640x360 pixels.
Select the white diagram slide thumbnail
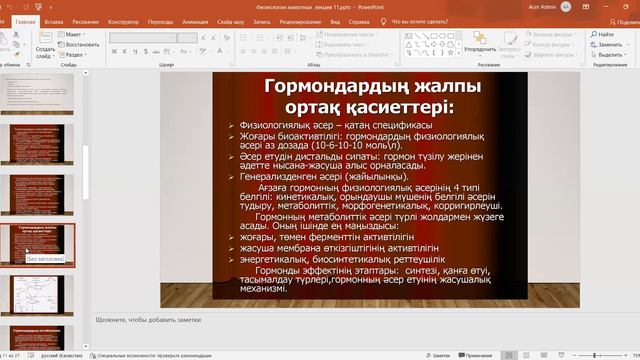pos(38,295)
